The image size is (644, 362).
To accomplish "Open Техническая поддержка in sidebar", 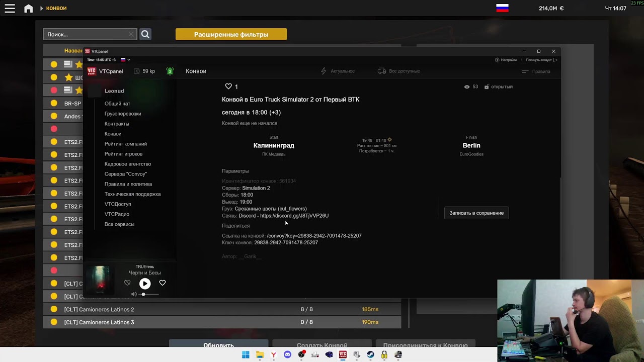I will coord(133,194).
